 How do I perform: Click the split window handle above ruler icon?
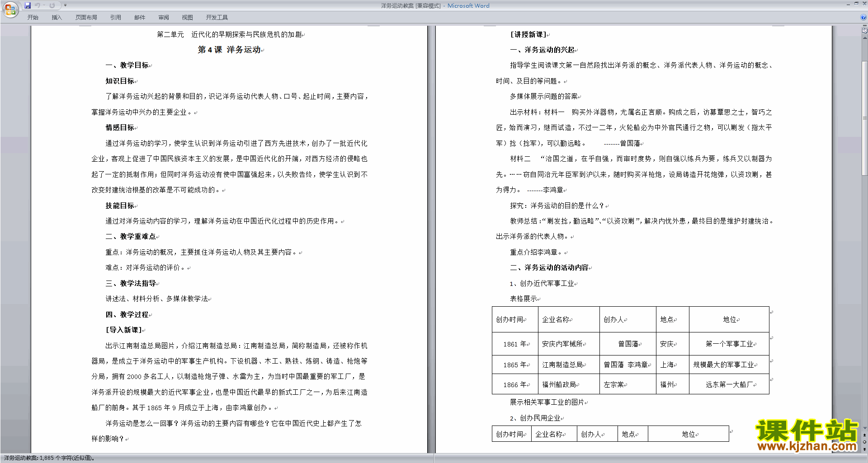click(865, 26)
